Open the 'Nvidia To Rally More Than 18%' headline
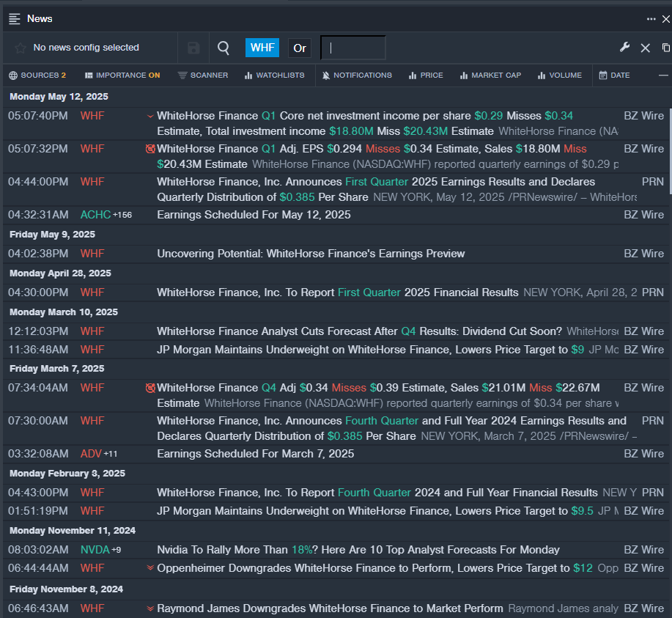The height and width of the screenshot is (618, 672). 358,550
